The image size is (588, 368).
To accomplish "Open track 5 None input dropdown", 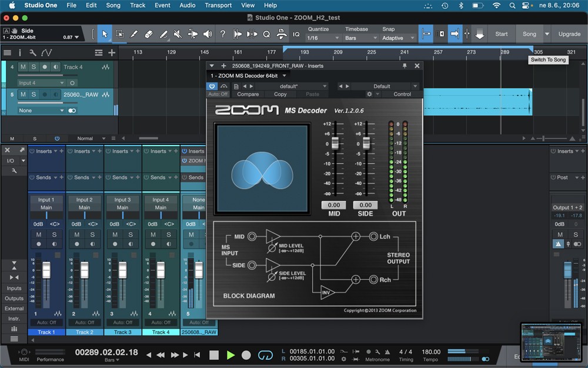I will point(41,111).
